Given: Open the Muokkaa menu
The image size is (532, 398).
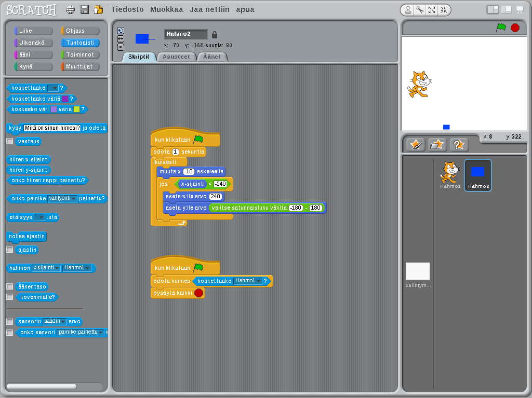Looking at the screenshot, I should pyautogui.click(x=167, y=9).
